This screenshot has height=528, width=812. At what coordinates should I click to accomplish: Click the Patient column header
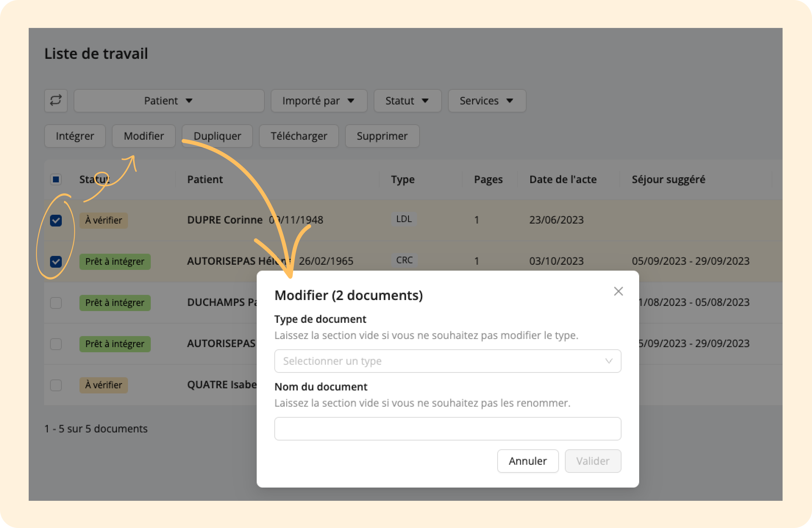pos(205,179)
